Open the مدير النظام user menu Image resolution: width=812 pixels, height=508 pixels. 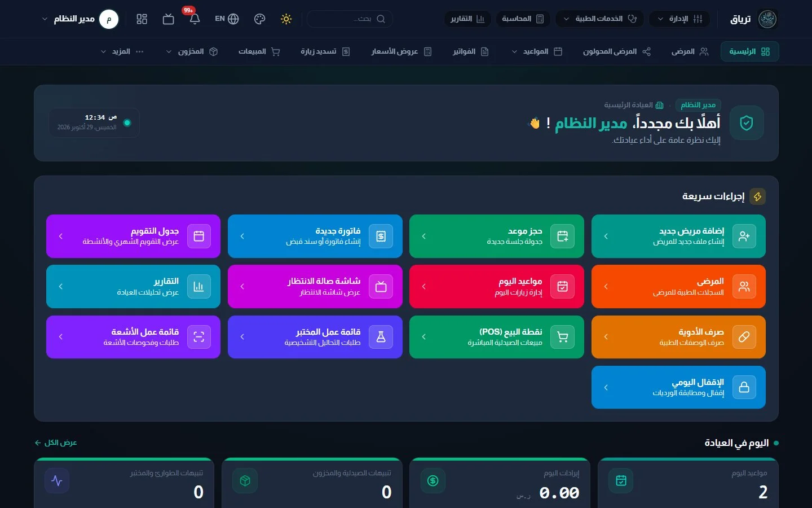[80, 19]
